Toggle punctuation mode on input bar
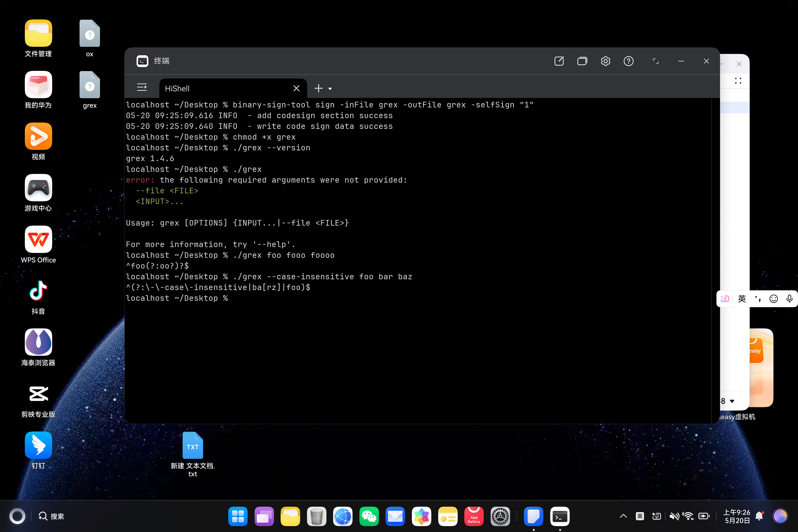Image resolution: width=798 pixels, height=532 pixels. (x=758, y=298)
